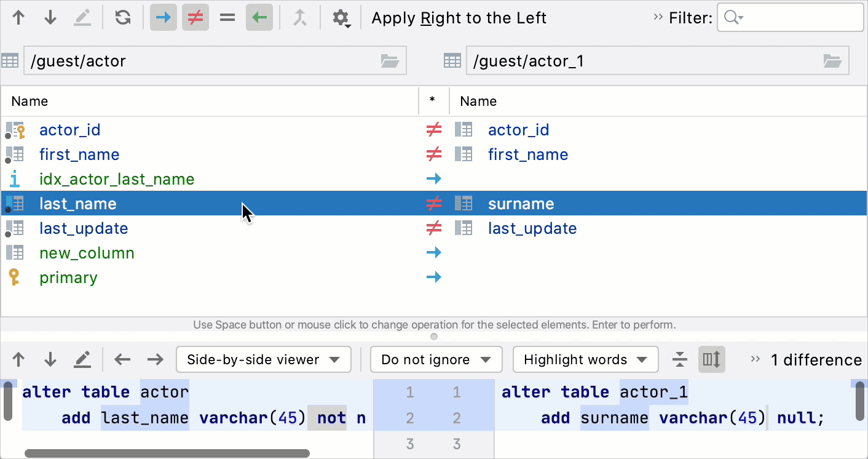Click the folder browse icon for /guest/actor_1

[x=832, y=60]
